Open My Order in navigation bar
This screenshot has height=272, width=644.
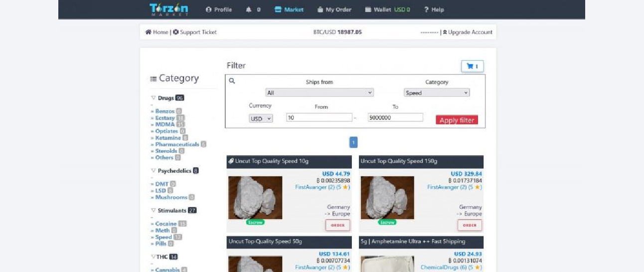[x=334, y=9]
